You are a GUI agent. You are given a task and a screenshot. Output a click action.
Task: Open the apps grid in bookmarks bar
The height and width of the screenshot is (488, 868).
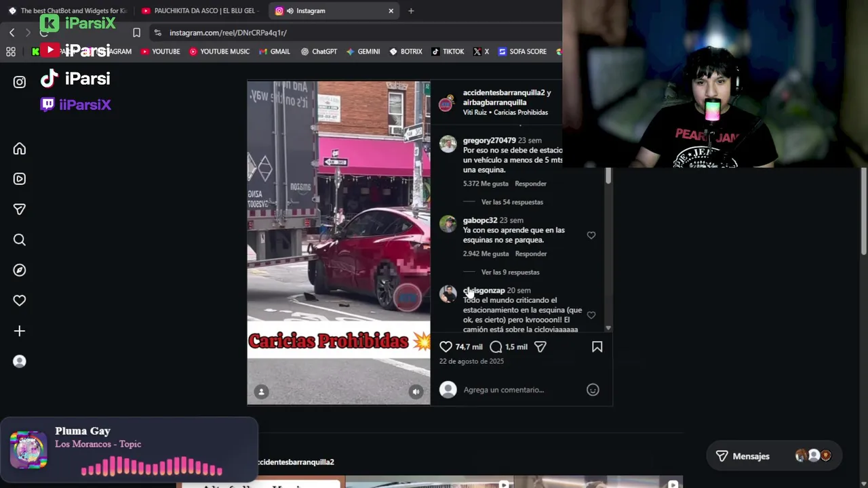[11, 52]
